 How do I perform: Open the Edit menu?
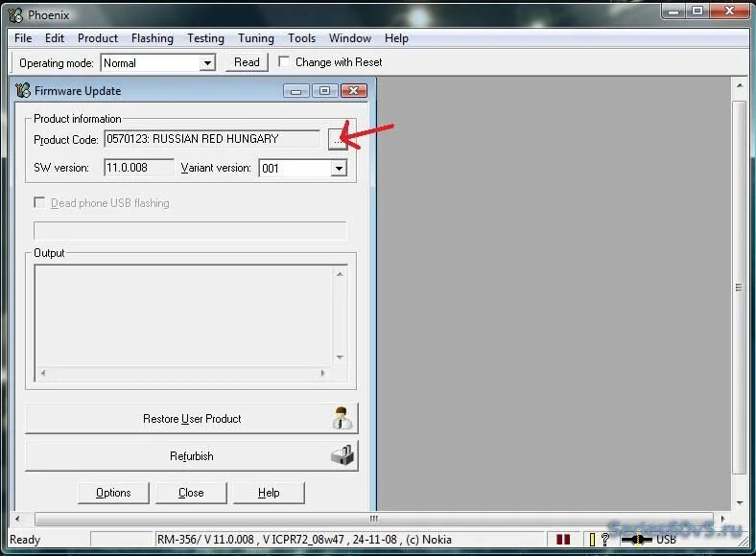[x=55, y=38]
